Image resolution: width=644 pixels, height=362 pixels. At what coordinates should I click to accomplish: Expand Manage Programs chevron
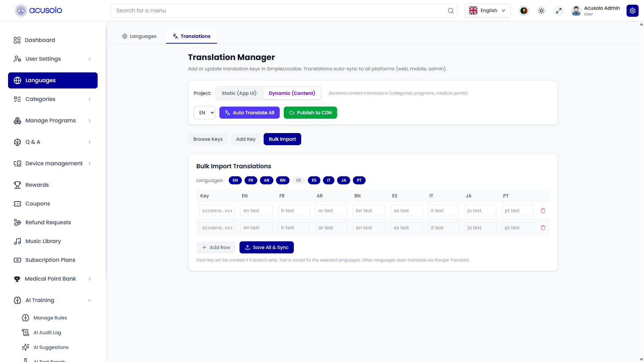pos(90,121)
